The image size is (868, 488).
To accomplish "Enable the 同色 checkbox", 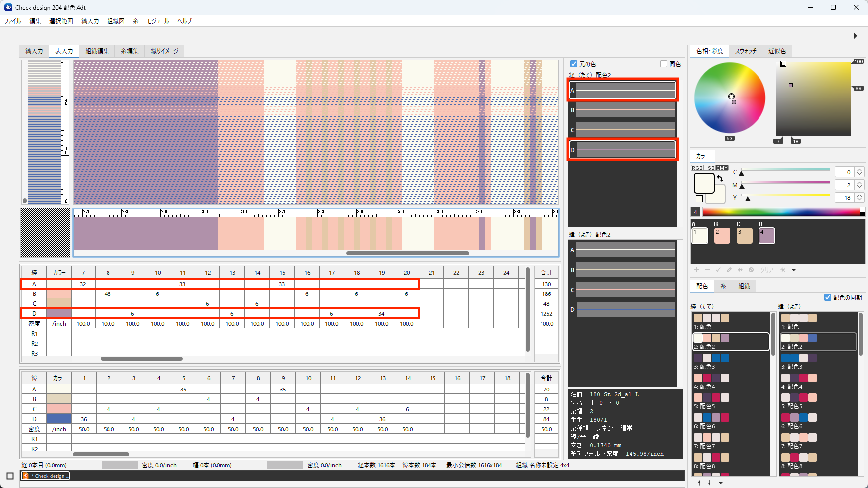I will coord(664,64).
